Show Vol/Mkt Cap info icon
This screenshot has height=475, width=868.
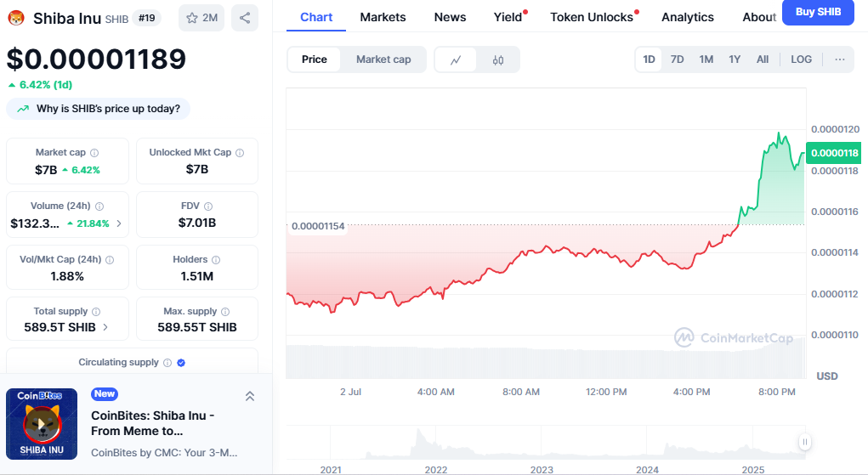click(x=110, y=260)
